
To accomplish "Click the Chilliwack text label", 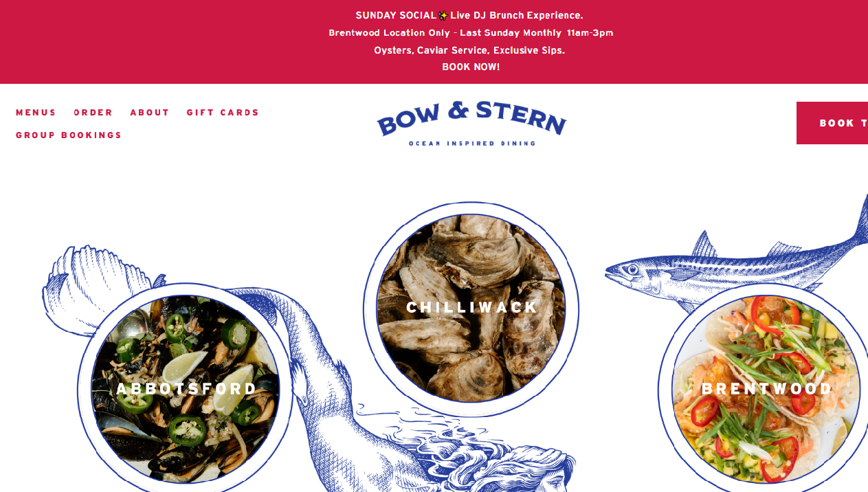I will 471,307.
